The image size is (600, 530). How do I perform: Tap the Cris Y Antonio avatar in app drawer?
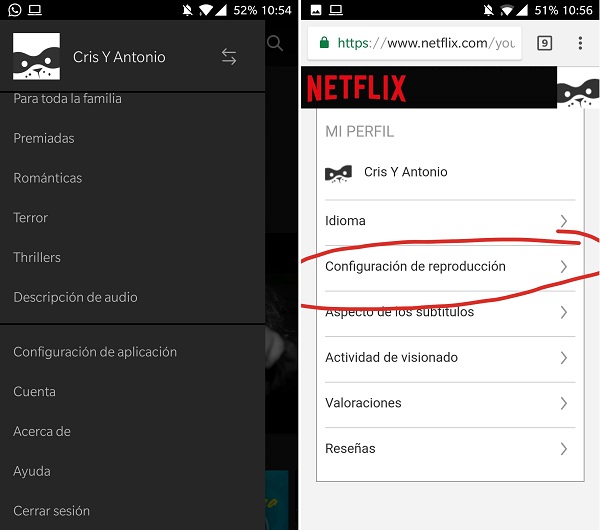point(36,56)
